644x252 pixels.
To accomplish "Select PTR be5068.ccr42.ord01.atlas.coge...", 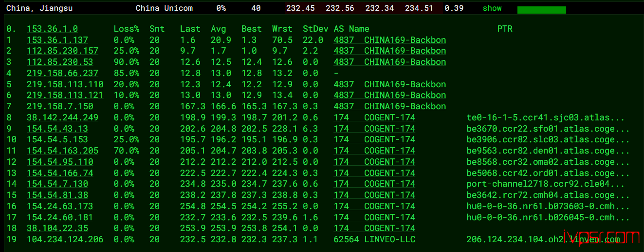I will [548, 173].
